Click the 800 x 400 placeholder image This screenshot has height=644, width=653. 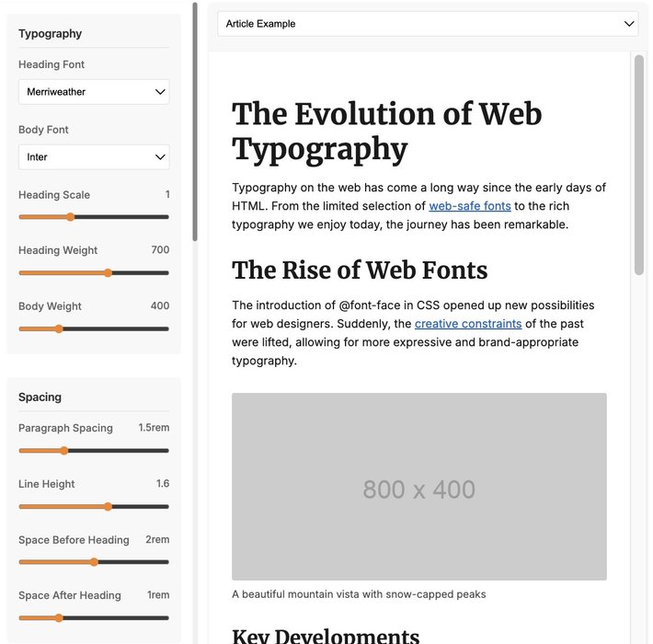(418, 487)
